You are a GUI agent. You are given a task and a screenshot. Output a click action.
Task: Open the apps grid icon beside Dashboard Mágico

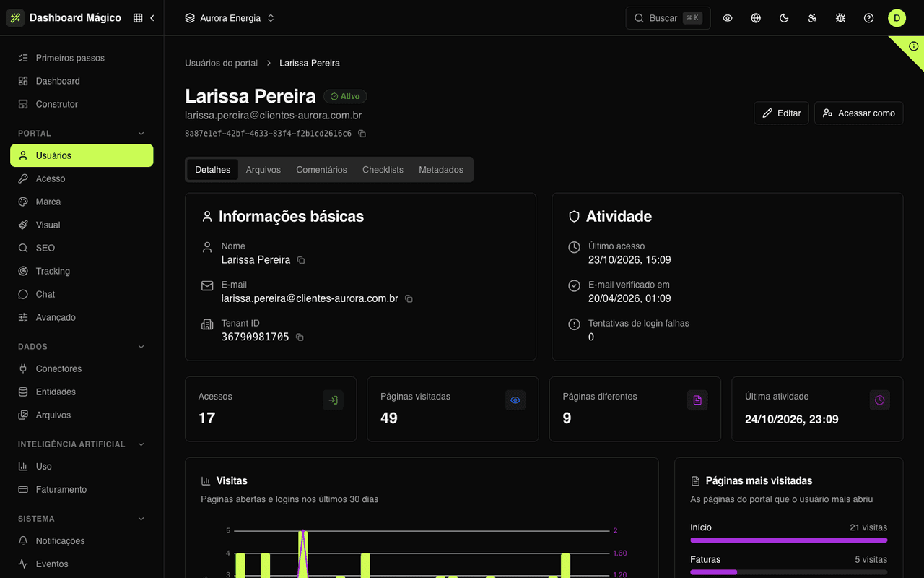pyautogui.click(x=138, y=18)
